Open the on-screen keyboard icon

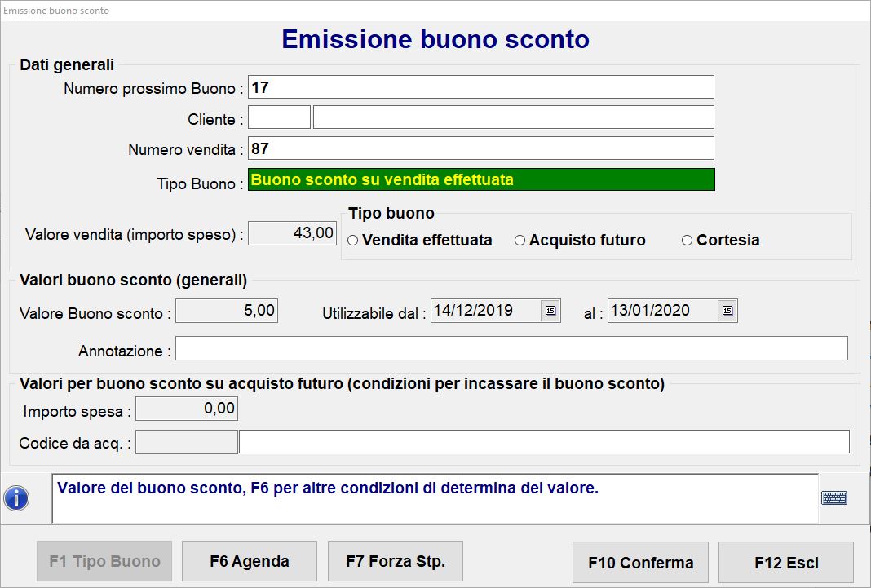[833, 498]
